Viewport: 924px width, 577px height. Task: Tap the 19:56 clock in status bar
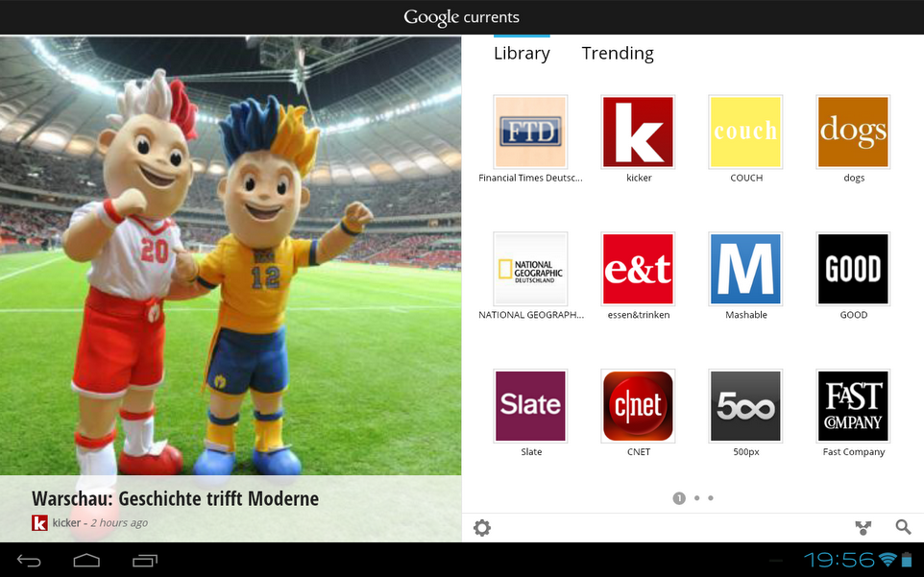point(839,560)
